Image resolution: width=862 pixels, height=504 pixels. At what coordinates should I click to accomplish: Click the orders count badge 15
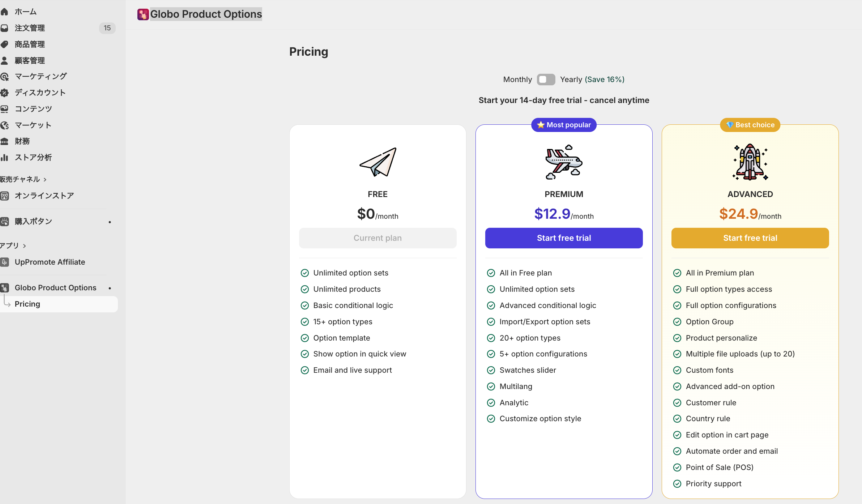click(107, 28)
